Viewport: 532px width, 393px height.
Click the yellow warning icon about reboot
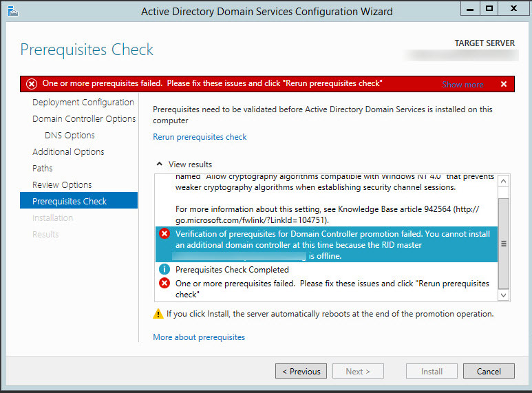(158, 314)
